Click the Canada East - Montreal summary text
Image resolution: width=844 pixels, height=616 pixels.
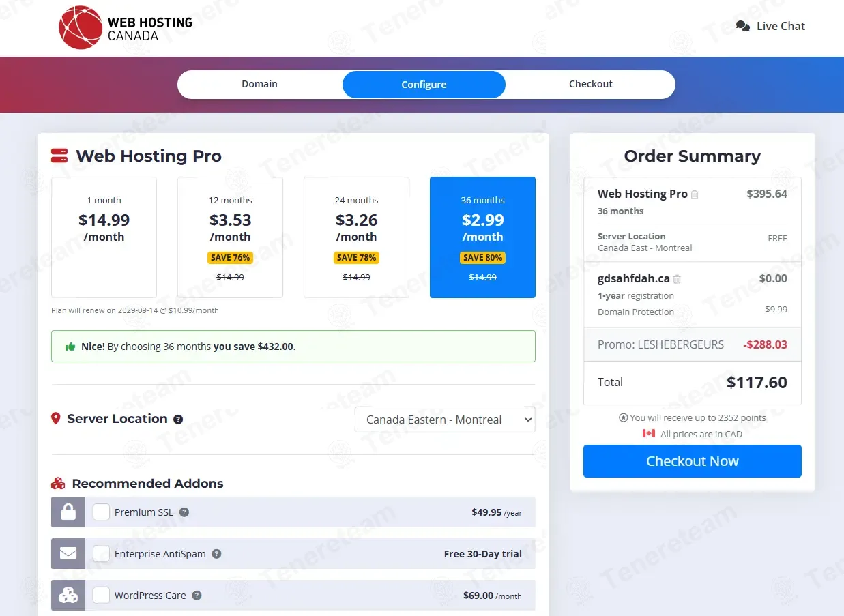pos(645,248)
